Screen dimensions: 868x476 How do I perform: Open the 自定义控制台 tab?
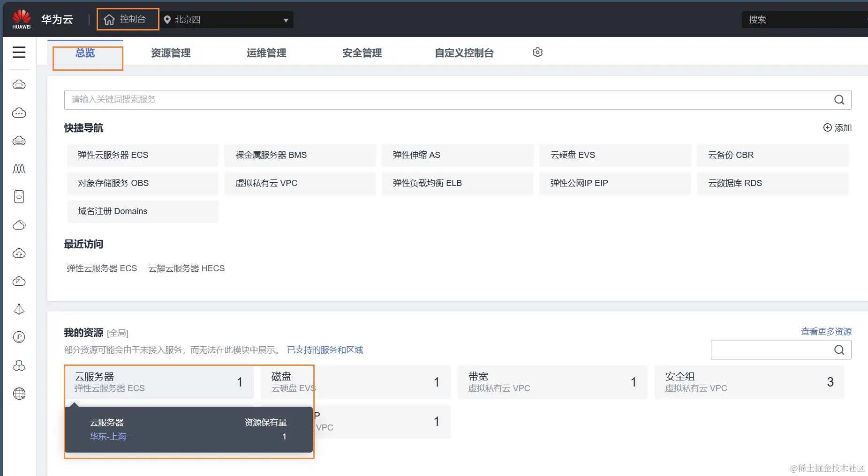pyautogui.click(x=464, y=53)
